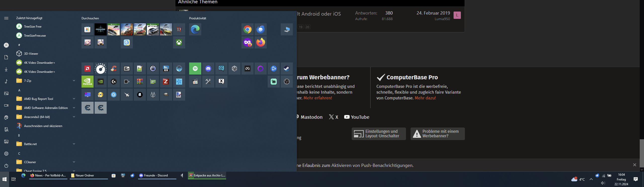Viewport: 644px width, 187px height.
Task: Expand AMD Software: Adrenalin Edition folder
Action: [74, 108]
